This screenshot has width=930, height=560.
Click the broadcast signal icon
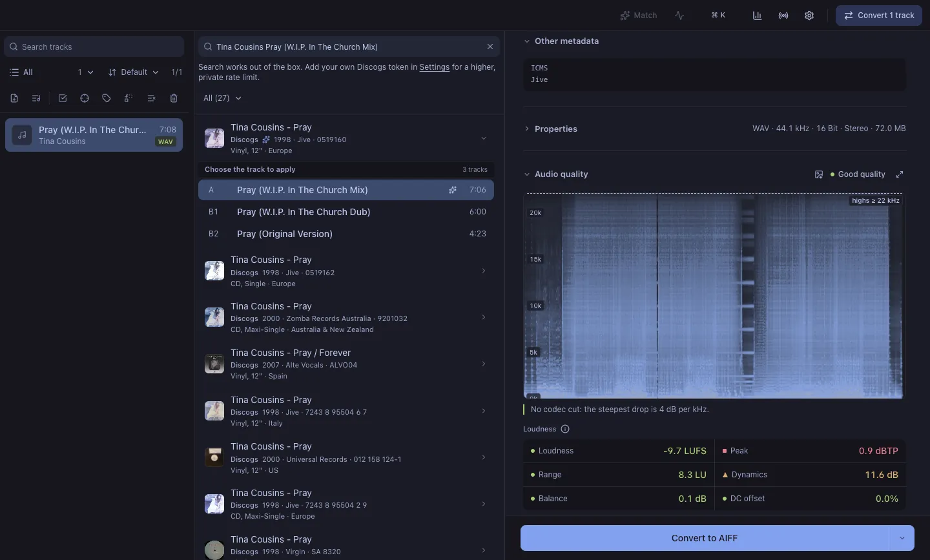coord(783,16)
